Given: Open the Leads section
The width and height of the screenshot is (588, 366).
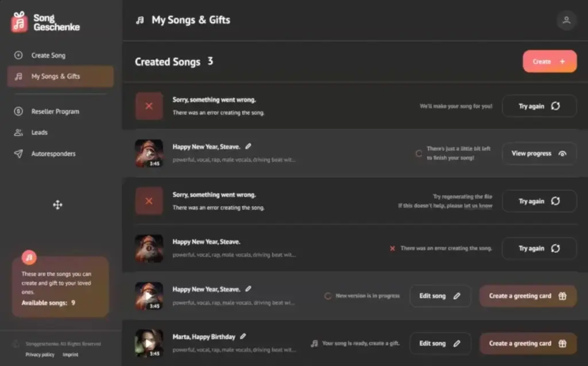Looking at the screenshot, I should click(40, 133).
